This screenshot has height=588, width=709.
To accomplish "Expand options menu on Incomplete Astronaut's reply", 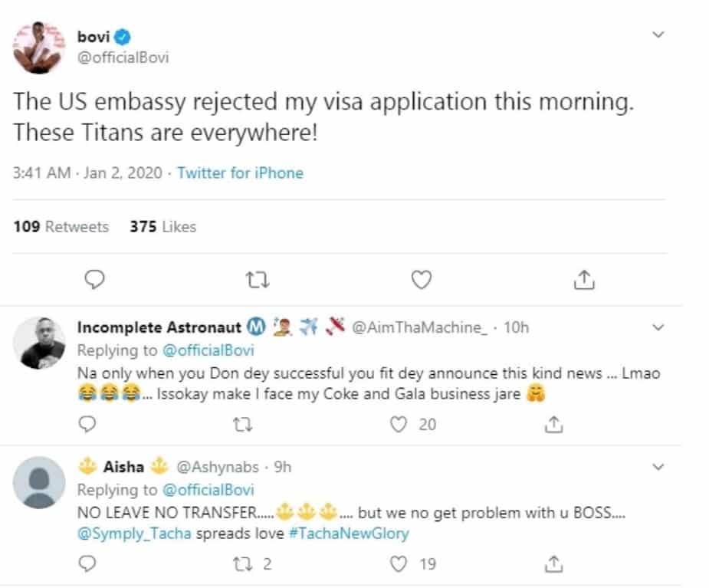I will tap(658, 327).
